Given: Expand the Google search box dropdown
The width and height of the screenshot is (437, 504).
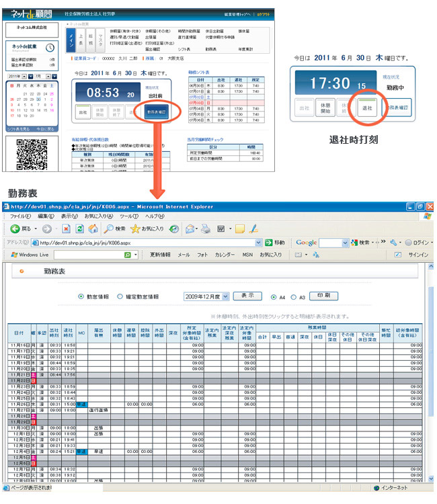Looking at the screenshot, I should 345,243.
